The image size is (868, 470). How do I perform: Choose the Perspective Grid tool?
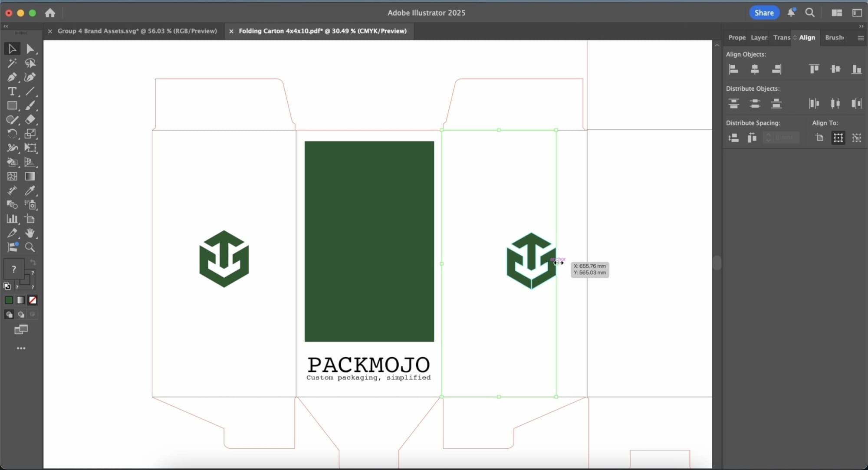tap(30, 162)
